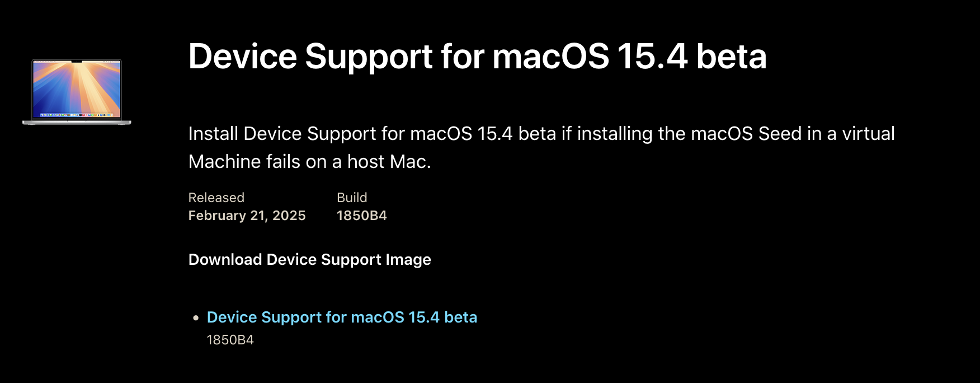
Task: Open the Device Support for macOS 15.4 beta link
Action: [x=342, y=317]
